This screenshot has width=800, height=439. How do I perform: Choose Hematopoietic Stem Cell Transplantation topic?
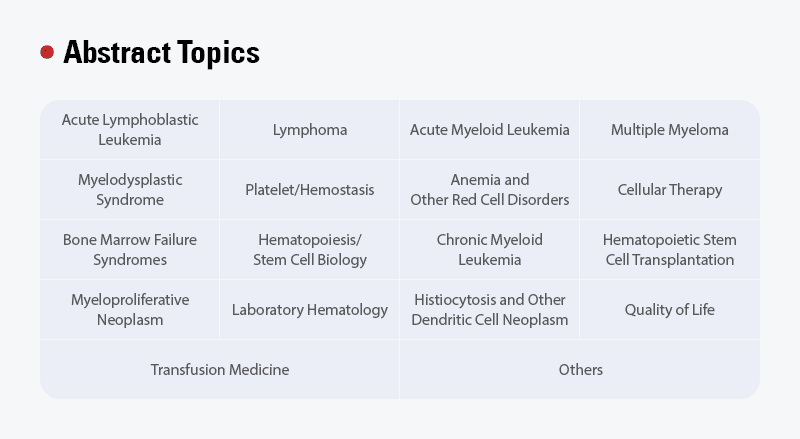(670, 250)
